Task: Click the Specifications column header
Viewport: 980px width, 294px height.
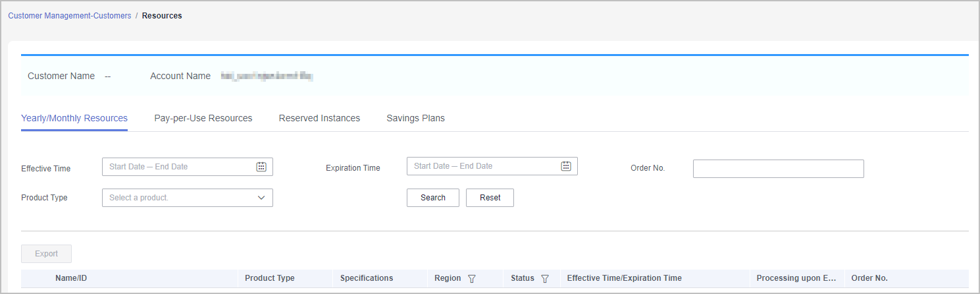Action: [x=367, y=278]
